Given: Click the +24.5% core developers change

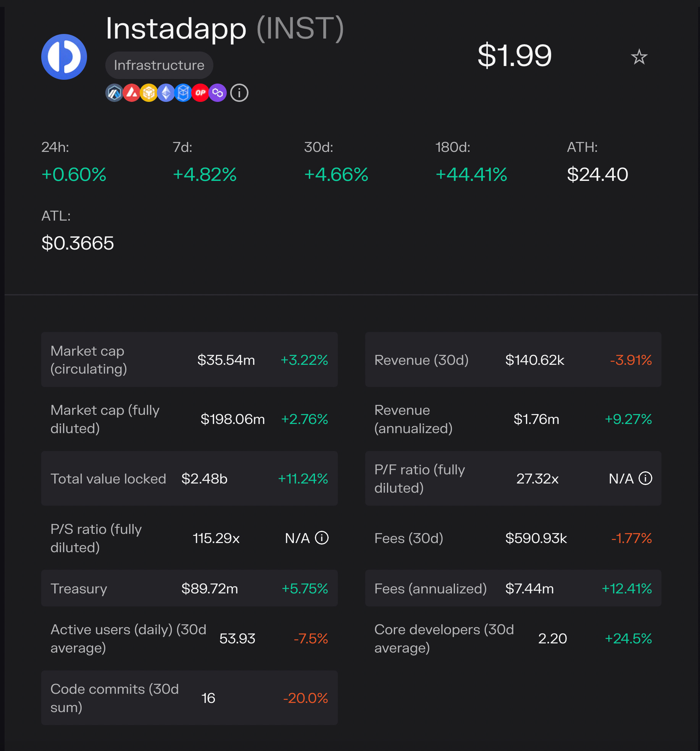Looking at the screenshot, I should click(628, 638).
